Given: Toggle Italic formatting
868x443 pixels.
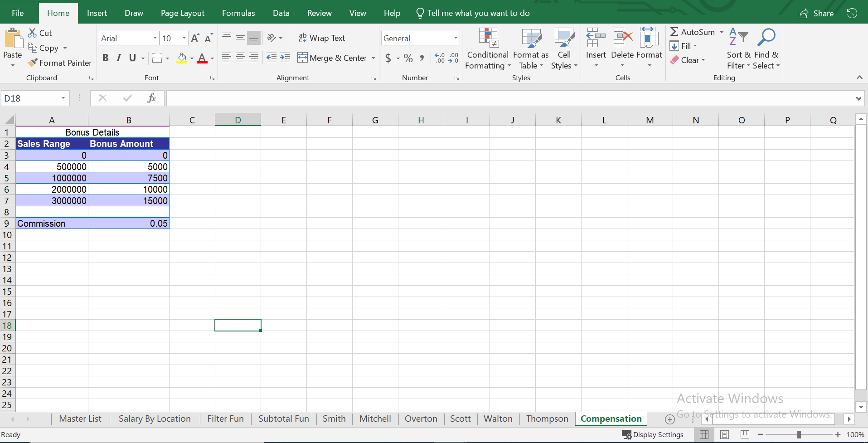Looking at the screenshot, I should [119, 58].
